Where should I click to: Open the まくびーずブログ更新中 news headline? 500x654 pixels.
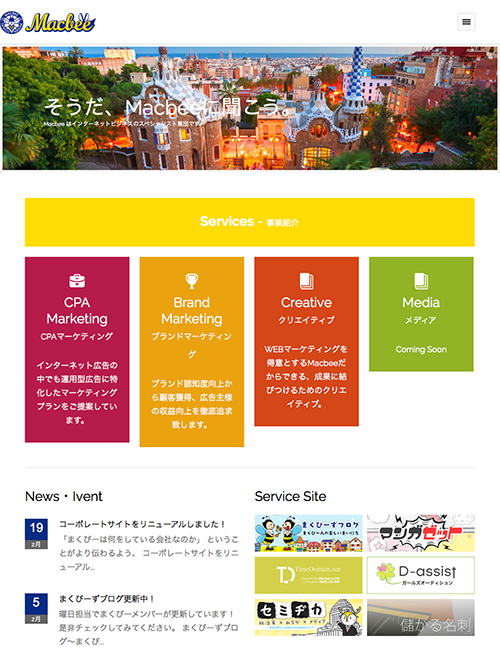point(107,599)
